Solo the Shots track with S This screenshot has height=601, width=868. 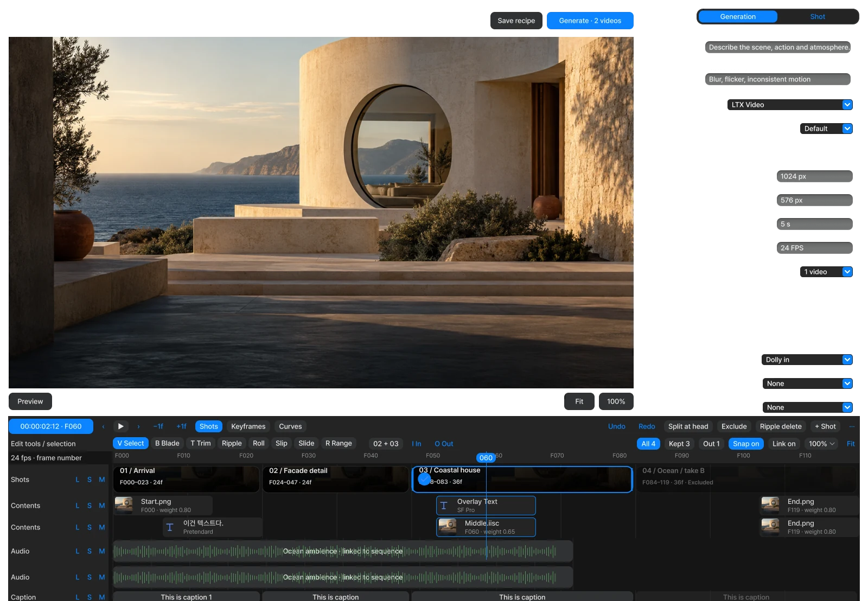click(90, 479)
